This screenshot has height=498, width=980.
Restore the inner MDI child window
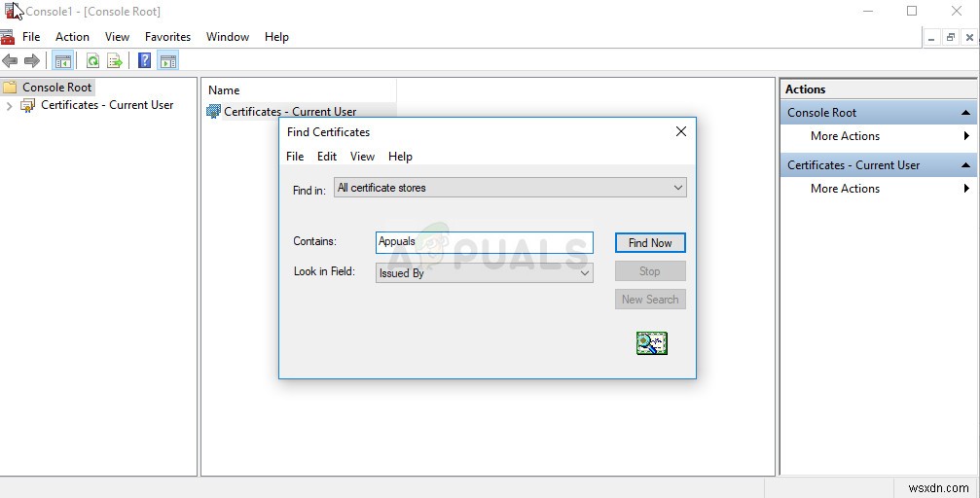click(x=950, y=38)
